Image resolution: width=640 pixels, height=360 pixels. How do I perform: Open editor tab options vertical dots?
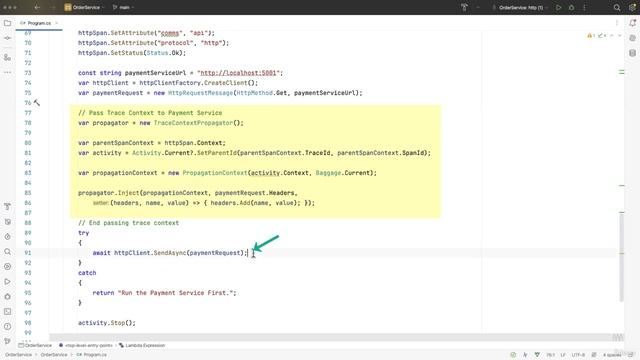click(617, 23)
